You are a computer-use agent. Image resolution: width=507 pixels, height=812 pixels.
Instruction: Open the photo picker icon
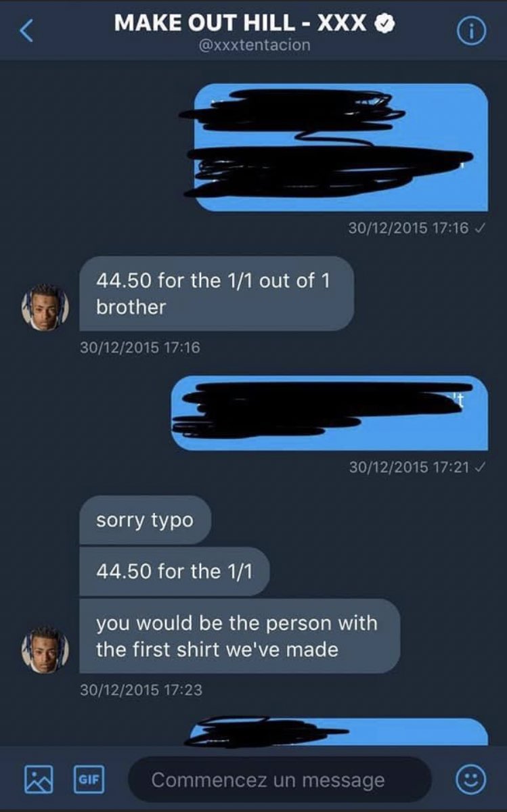39,780
